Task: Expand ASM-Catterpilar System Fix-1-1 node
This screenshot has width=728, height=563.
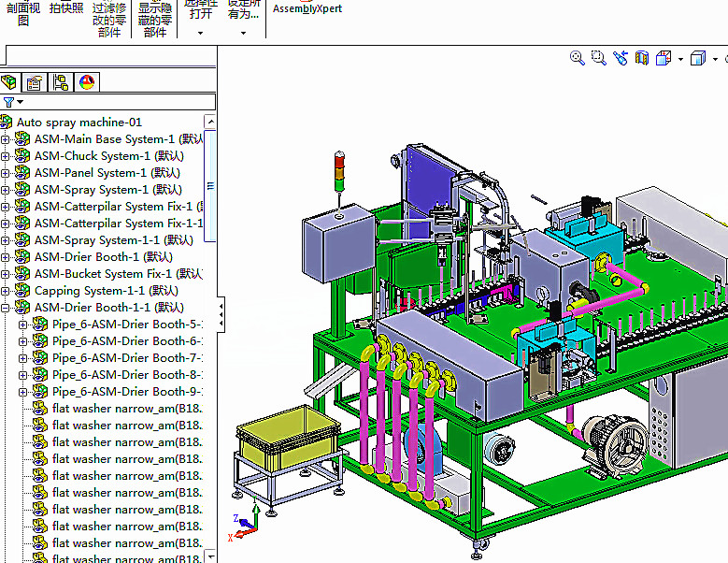Action: 5,224
